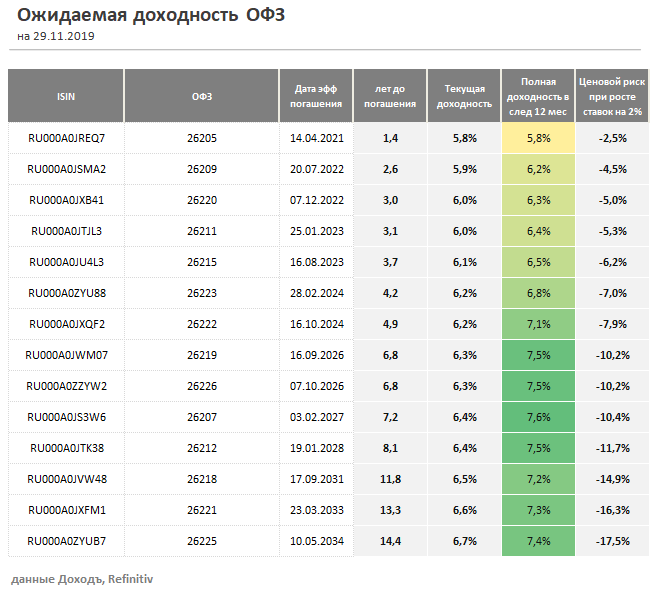The width and height of the screenshot is (658, 597).
Task: Select the 'Текущая доходность' column header
Action: pyautogui.click(x=464, y=96)
